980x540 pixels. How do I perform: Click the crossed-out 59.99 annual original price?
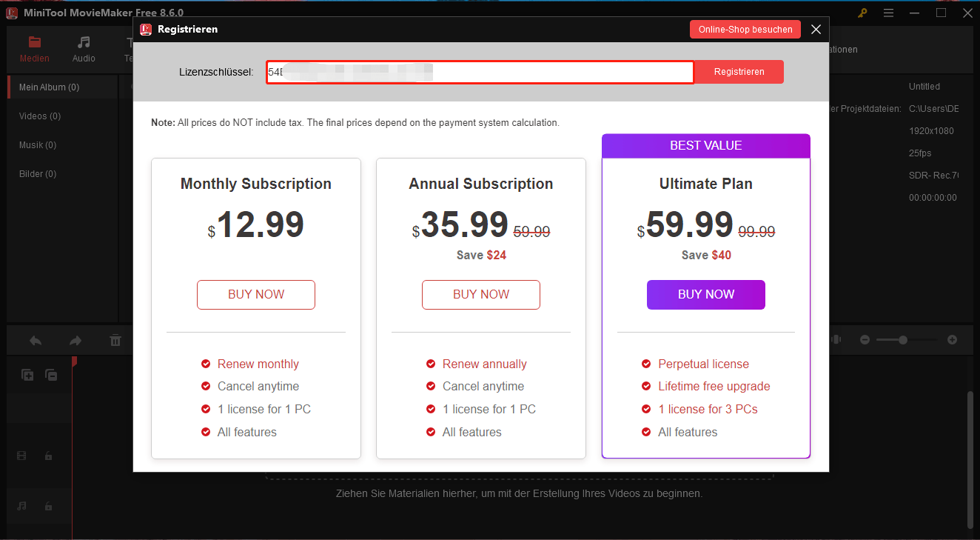pos(531,232)
